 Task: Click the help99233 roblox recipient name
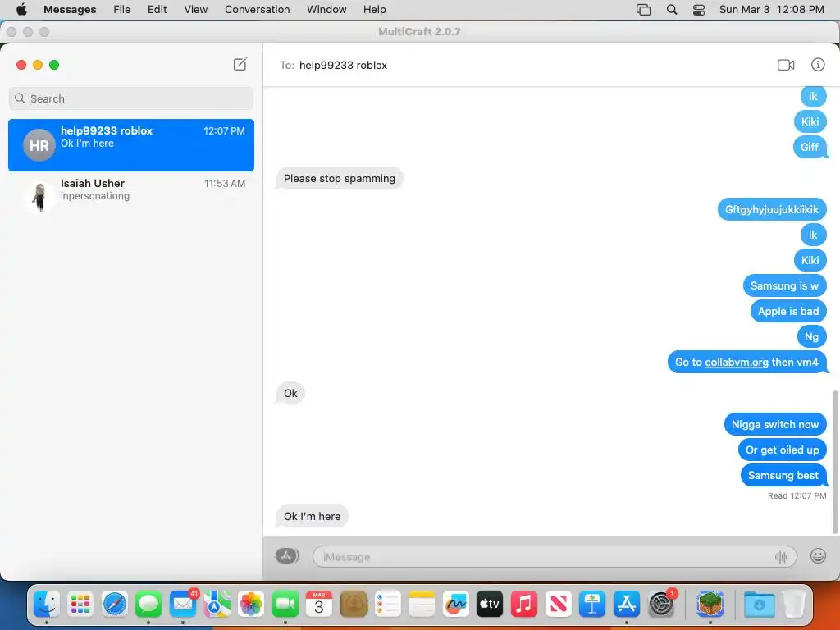tap(343, 66)
